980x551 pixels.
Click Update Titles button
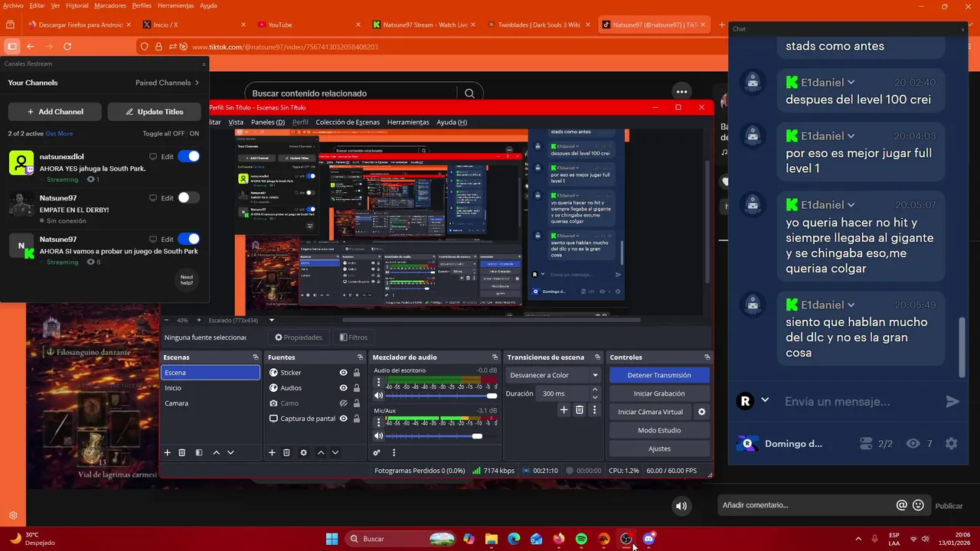154,112
